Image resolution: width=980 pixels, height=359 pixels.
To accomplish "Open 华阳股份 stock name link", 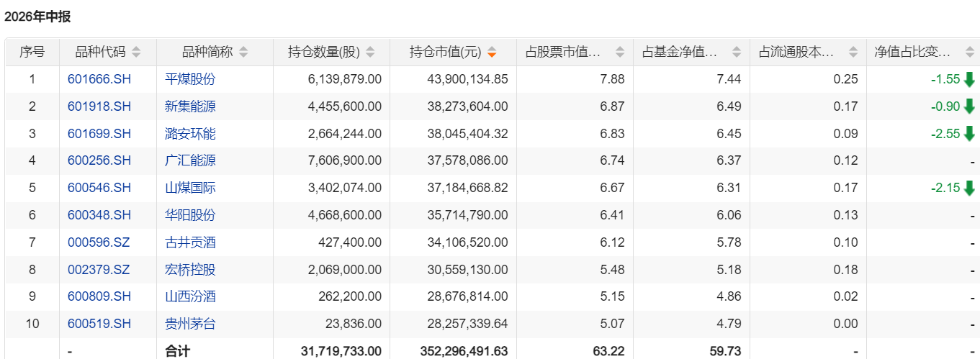I will click(x=190, y=215).
